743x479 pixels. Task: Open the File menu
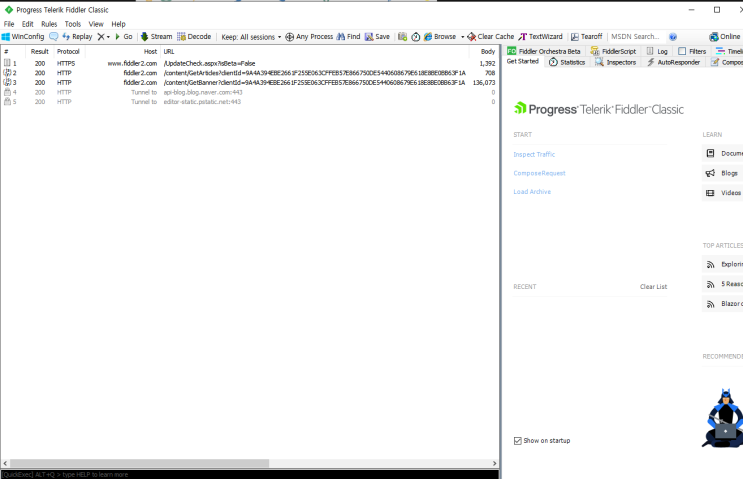9,24
